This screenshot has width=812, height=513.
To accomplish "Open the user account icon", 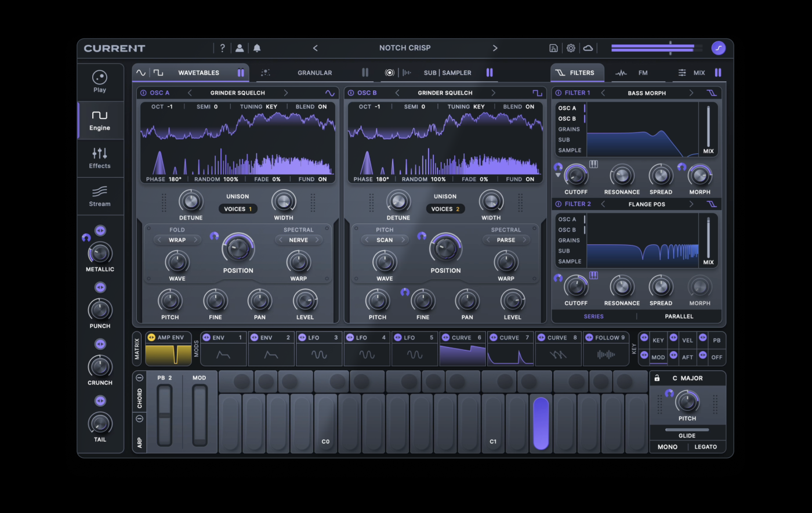I will (x=240, y=48).
